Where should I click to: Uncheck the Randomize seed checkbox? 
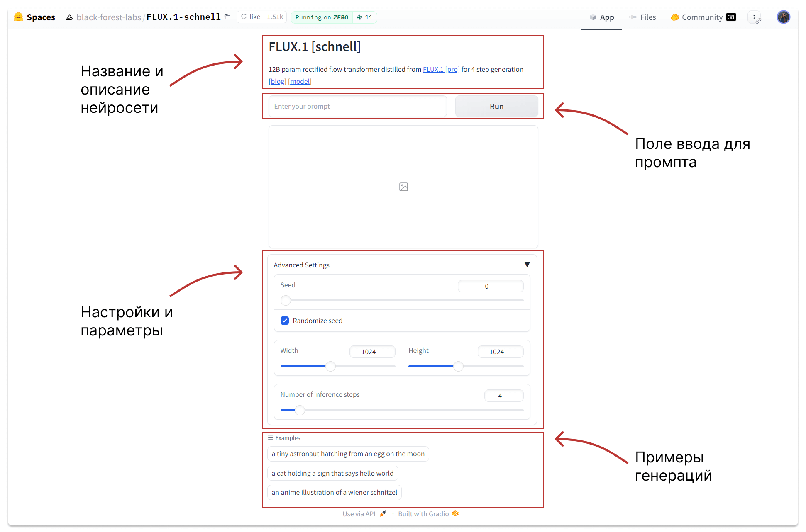pyautogui.click(x=285, y=321)
